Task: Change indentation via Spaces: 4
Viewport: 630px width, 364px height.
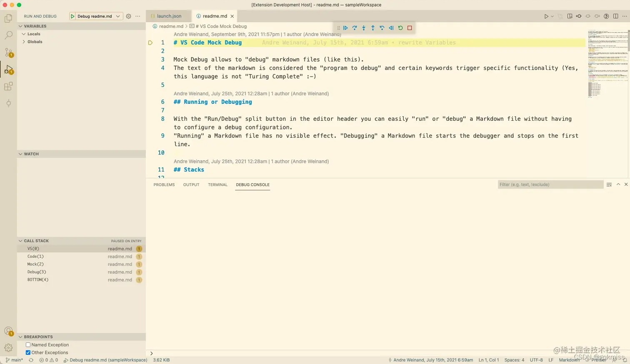Action: (514, 360)
